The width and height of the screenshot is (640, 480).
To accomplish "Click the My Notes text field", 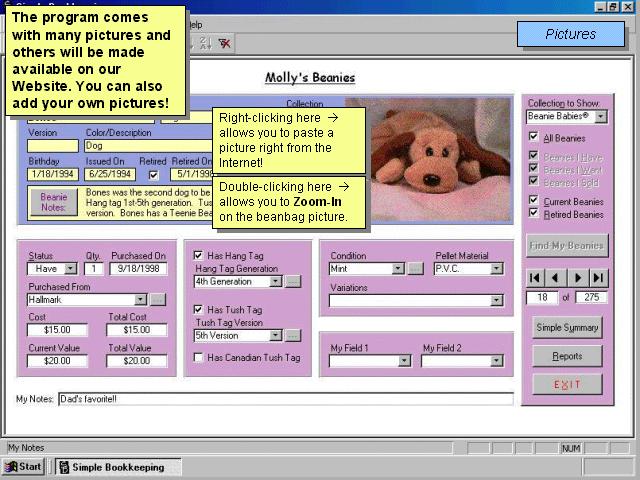I will (x=285, y=399).
